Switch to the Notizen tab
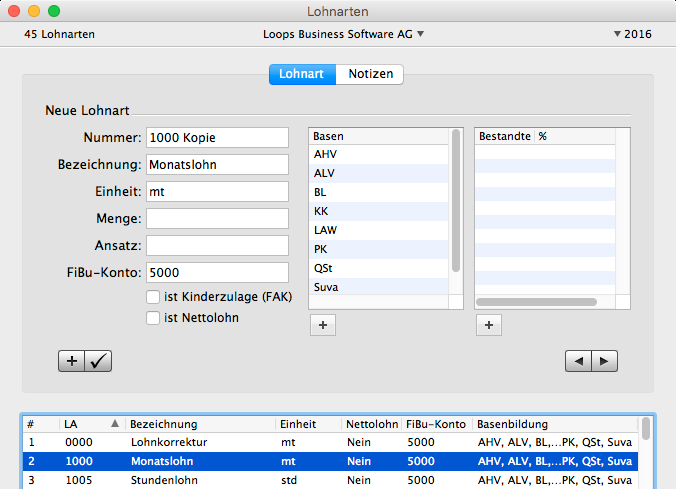The width and height of the screenshot is (676, 489). pos(370,74)
